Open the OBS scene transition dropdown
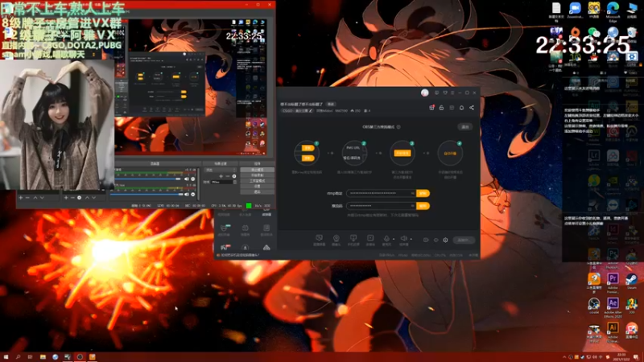Image resolution: width=644 pixels, height=362 pixels. pos(221,170)
